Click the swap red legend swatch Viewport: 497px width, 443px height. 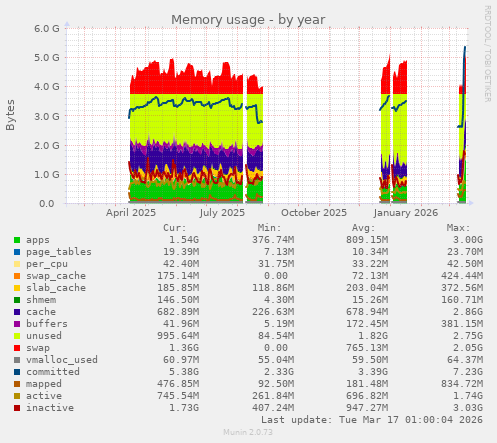pyautogui.click(x=17, y=348)
